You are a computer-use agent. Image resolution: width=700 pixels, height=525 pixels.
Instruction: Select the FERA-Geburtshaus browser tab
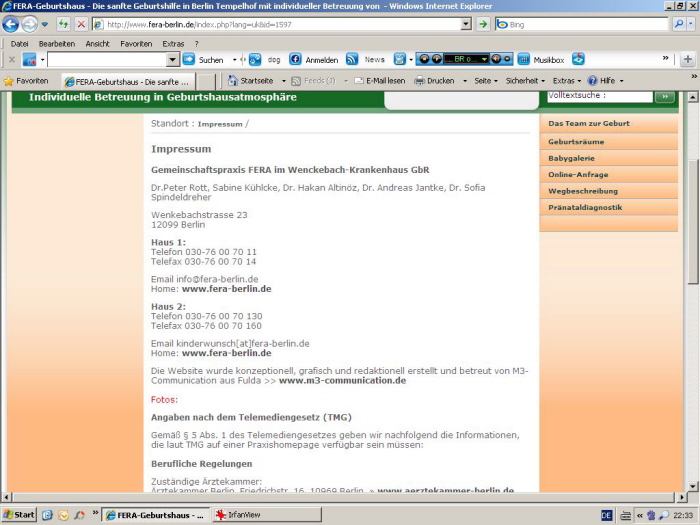click(127, 82)
